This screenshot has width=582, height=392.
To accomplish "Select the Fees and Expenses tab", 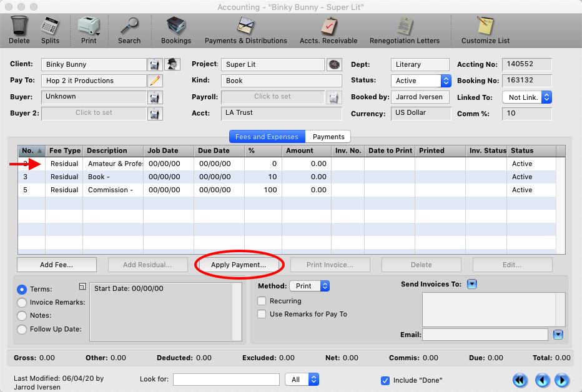I will coord(267,137).
